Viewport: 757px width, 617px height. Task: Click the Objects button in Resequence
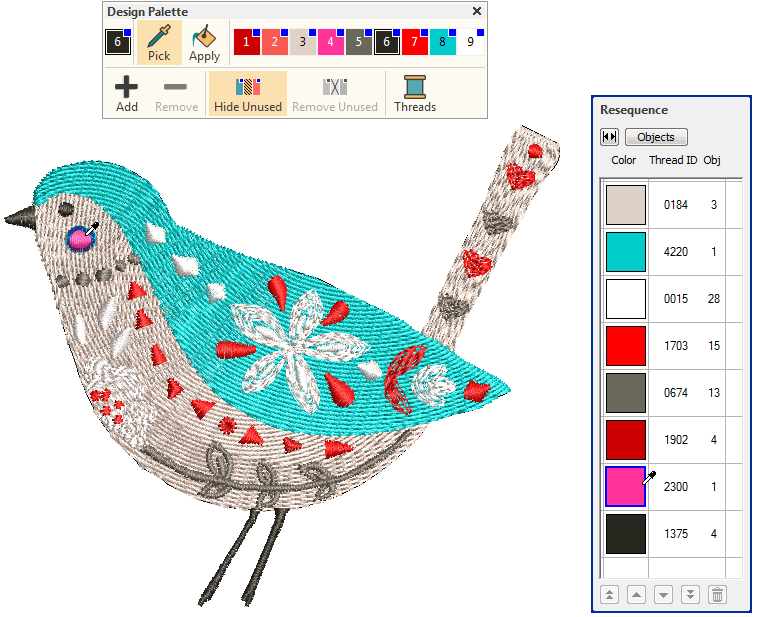(x=656, y=137)
